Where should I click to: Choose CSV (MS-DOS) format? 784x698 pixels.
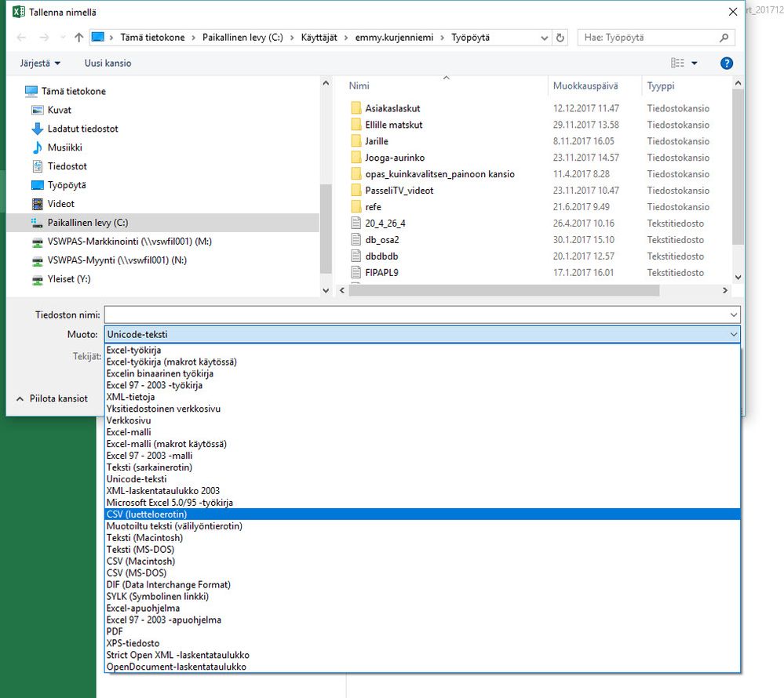point(422,573)
